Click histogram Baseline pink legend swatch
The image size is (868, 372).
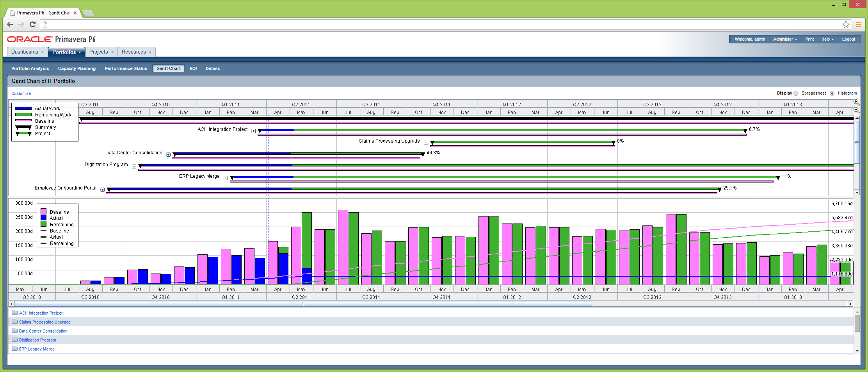pyautogui.click(x=43, y=211)
